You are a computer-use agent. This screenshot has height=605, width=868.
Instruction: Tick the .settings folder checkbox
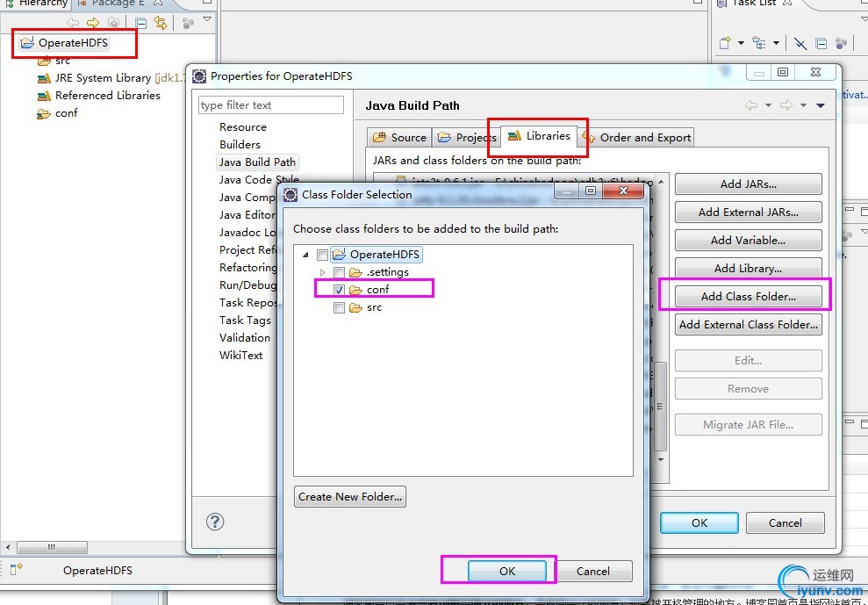pyautogui.click(x=340, y=272)
